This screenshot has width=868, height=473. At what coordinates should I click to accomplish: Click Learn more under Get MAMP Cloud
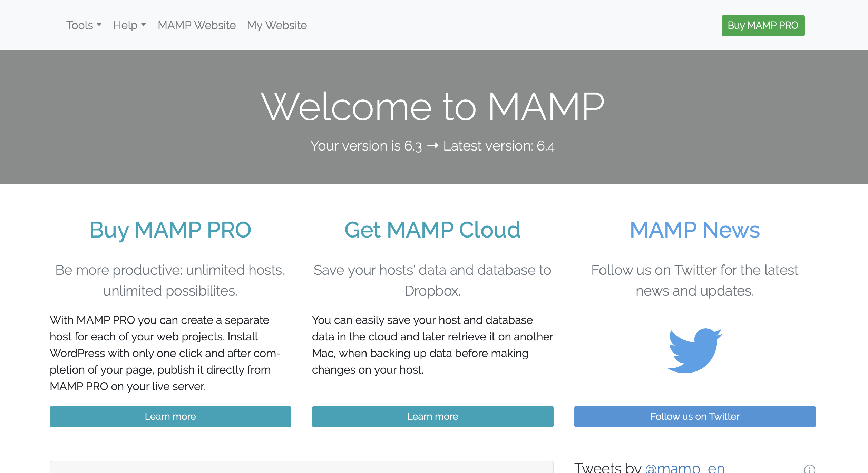coord(433,417)
